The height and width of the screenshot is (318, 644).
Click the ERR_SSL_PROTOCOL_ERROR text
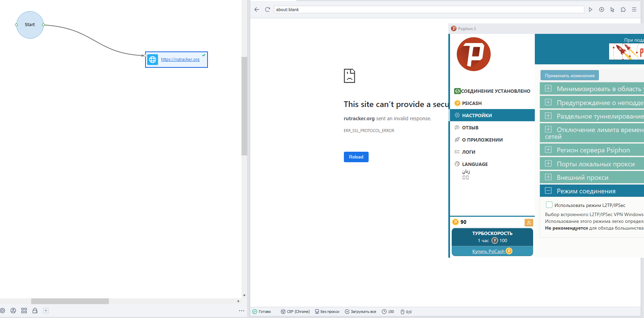tap(369, 131)
